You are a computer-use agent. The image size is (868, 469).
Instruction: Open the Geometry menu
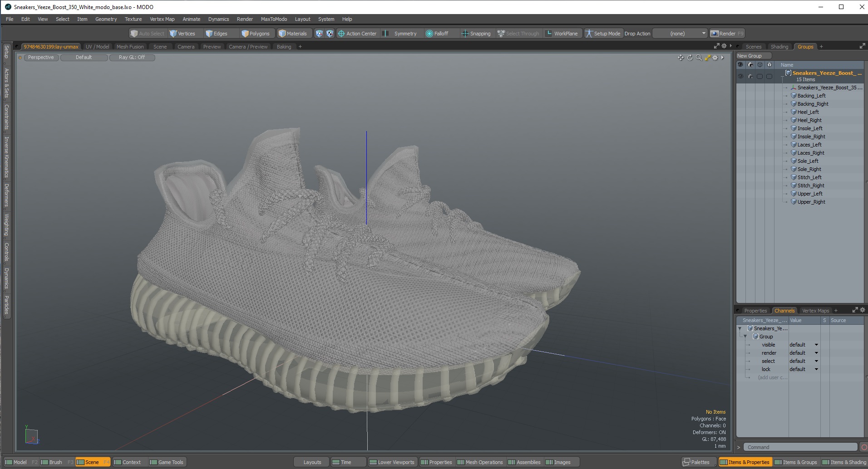coord(106,19)
